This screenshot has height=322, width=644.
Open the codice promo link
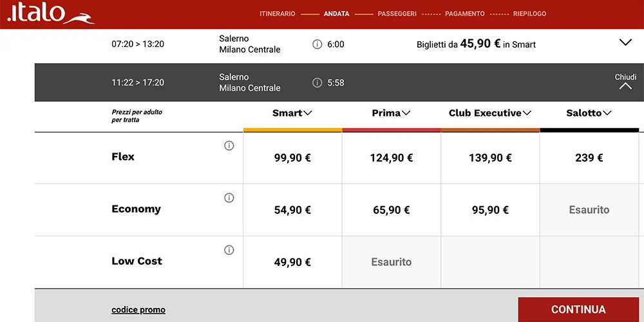coord(138,310)
